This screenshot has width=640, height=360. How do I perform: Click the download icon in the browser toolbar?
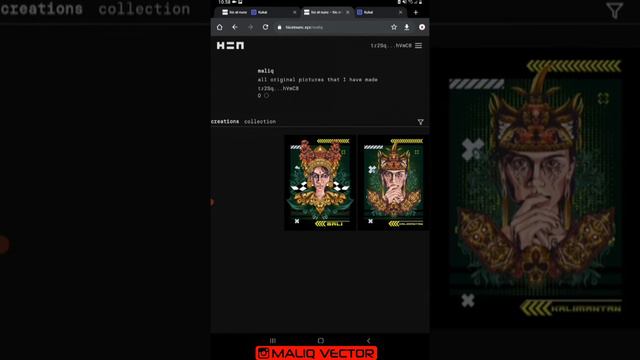[x=407, y=27]
